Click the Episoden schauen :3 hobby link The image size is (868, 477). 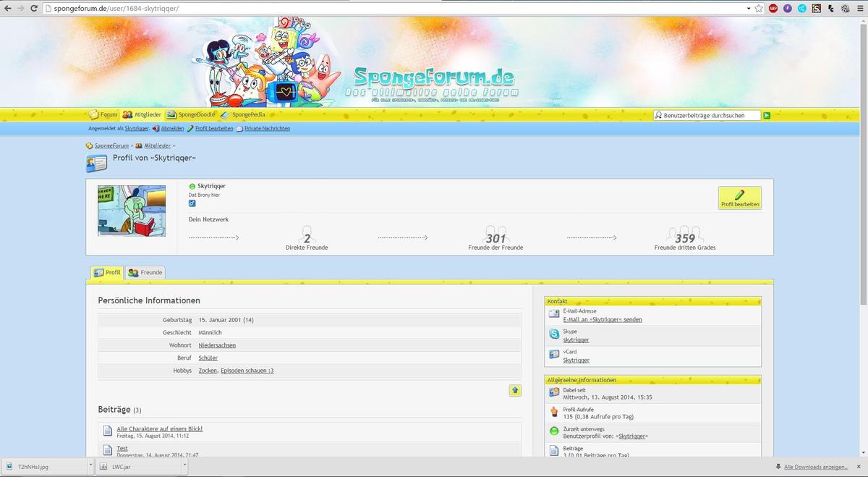247,370
